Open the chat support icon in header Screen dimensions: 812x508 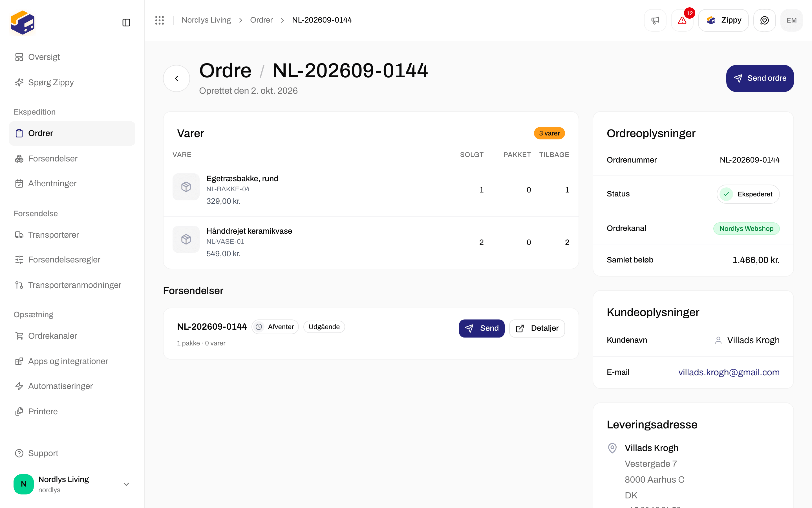pos(764,21)
